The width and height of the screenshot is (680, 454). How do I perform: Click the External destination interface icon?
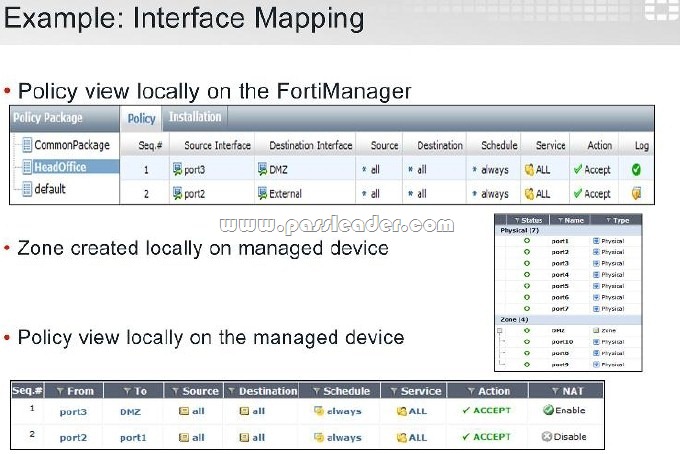click(x=262, y=193)
